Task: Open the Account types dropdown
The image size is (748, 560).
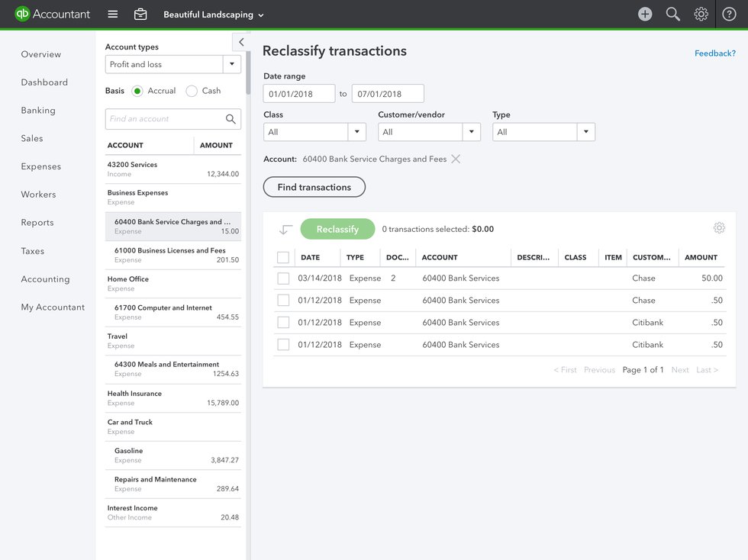Action: click(172, 65)
